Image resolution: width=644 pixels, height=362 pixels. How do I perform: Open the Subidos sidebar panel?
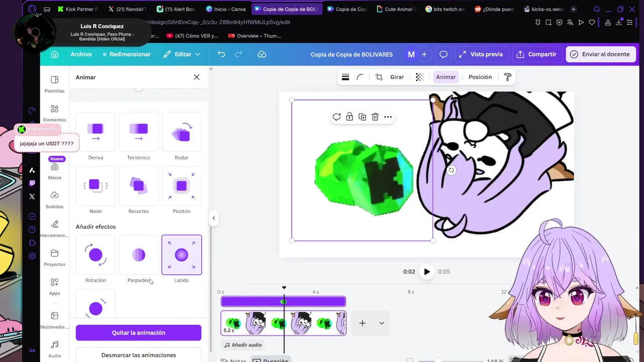point(54,200)
